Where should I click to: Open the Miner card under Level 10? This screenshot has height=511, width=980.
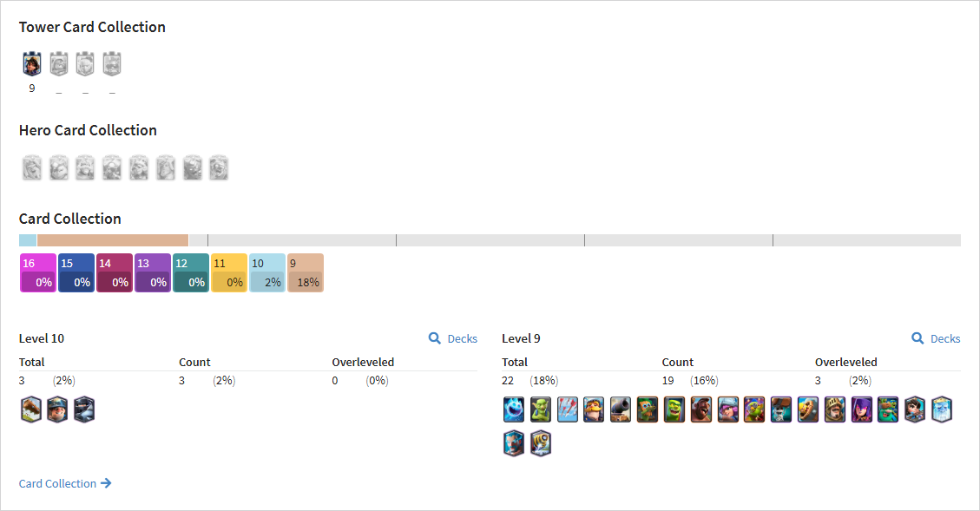[x=57, y=409]
